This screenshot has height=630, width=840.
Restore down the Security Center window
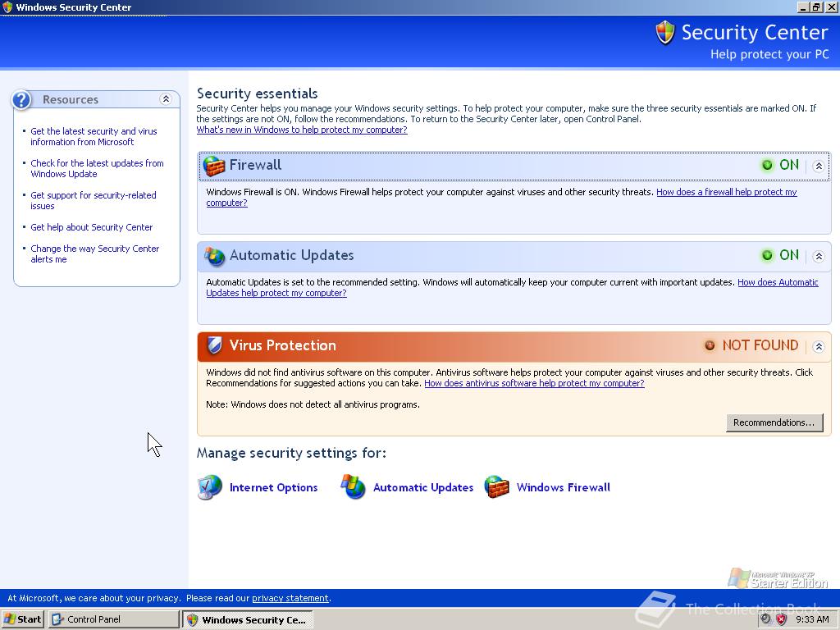point(816,7)
